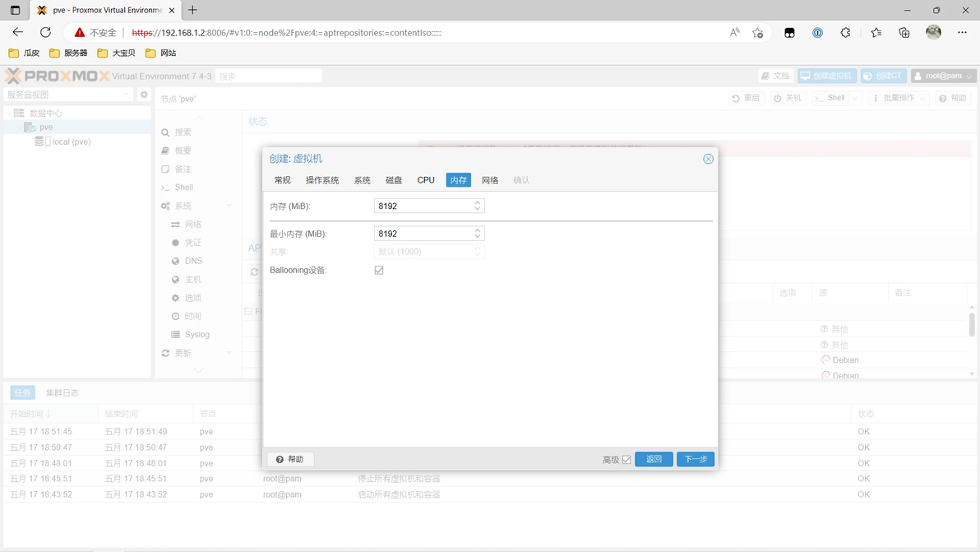Open the 大宝贝 bookmarks folder
The width and height of the screenshot is (980, 552).
click(116, 53)
